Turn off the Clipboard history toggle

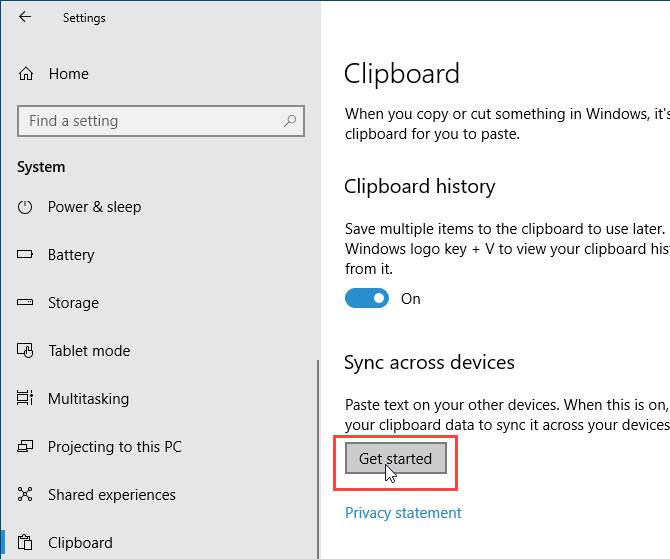[367, 299]
